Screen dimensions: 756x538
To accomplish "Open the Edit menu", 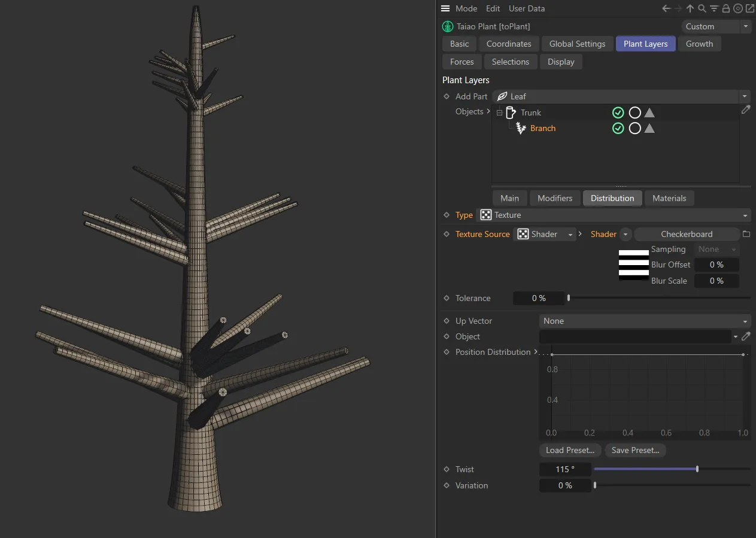I will 493,8.
